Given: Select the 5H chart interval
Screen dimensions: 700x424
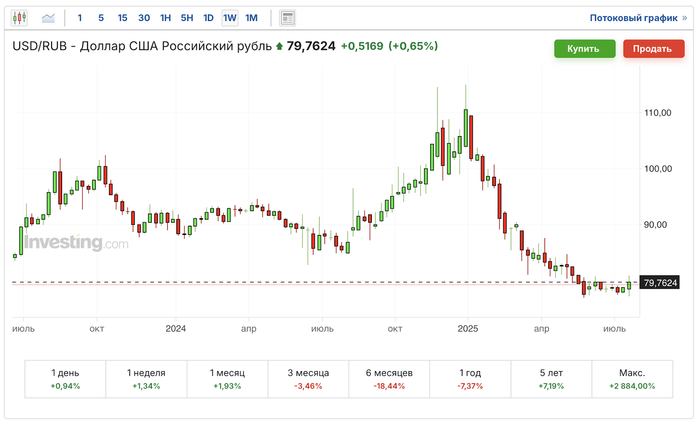Looking at the screenshot, I should [187, 18].
